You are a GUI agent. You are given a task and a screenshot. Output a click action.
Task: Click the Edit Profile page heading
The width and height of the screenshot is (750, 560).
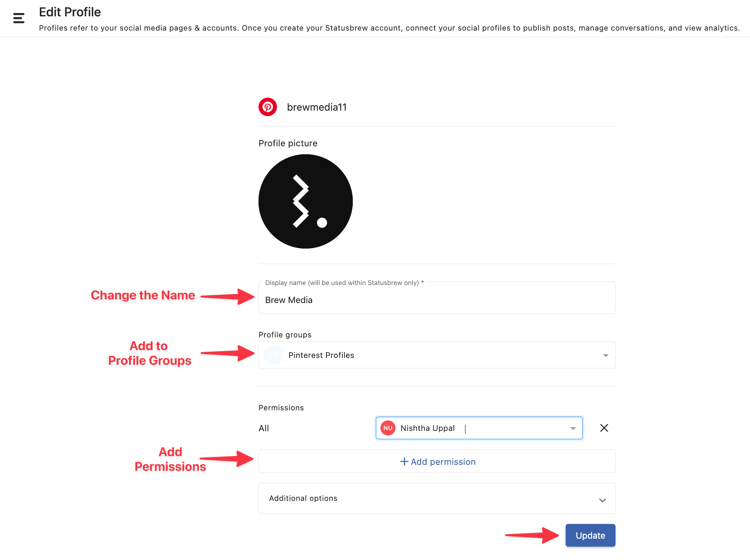tap(70, 12)
